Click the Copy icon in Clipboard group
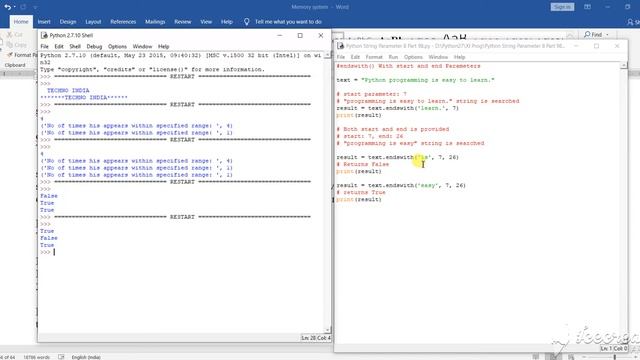Image resolution: width=640 pixels, height=360 pixels. (9, 45)
